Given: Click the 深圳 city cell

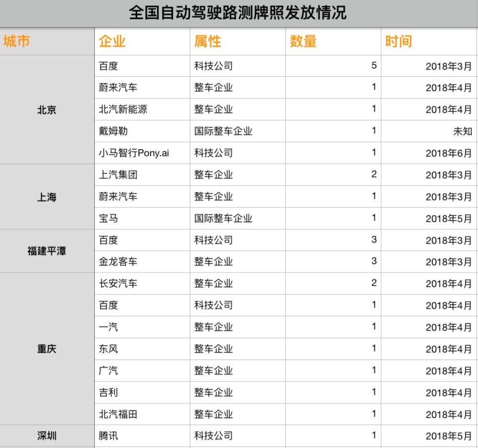Looking at the screenshot, I should (47, 436).
